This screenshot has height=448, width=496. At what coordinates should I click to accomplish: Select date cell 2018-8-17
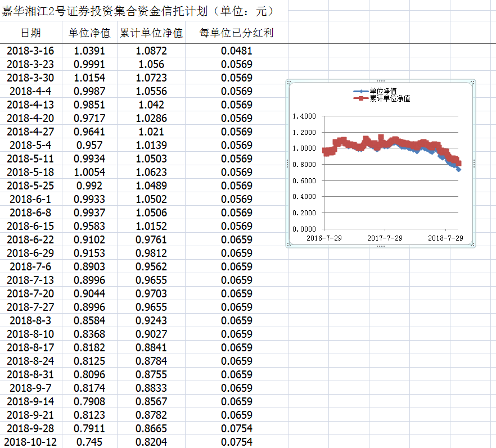[x=31, y=347]
